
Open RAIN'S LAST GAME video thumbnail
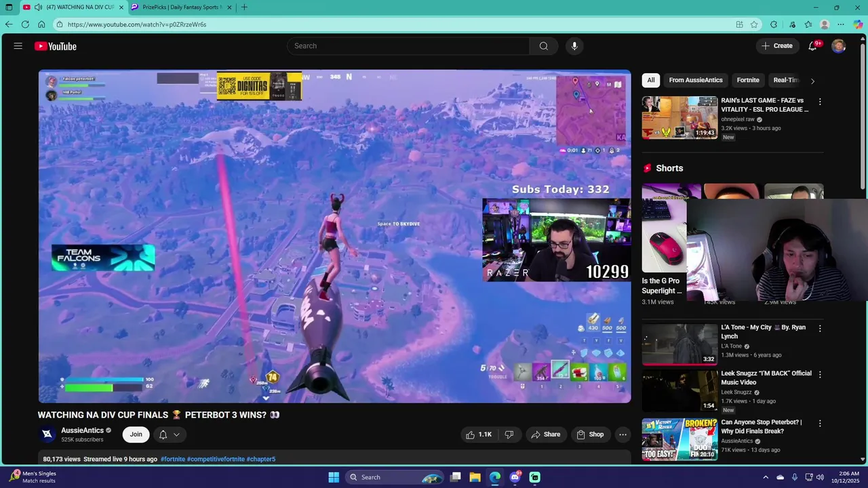click(679, 117)
